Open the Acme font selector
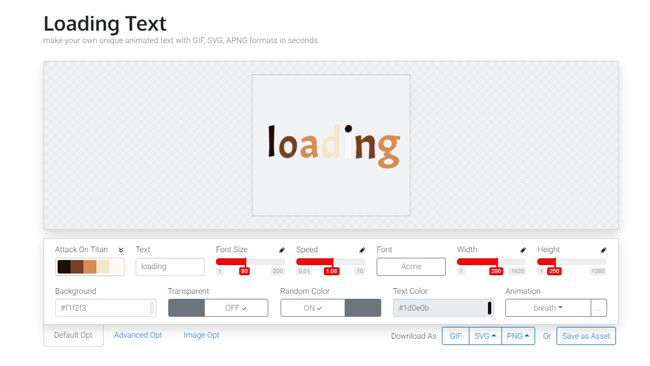The width and height of the screenshot is (650, 366). [x=411, y=267]
